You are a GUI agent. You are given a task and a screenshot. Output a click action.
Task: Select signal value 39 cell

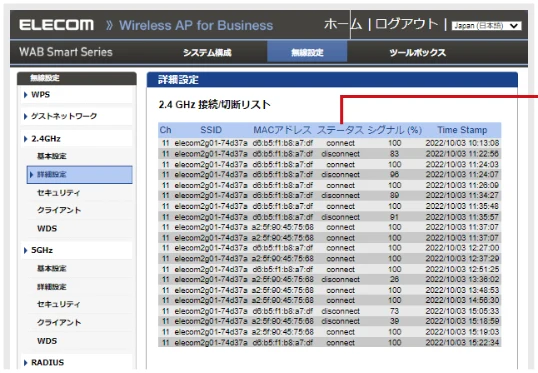[x=394, y=321]
